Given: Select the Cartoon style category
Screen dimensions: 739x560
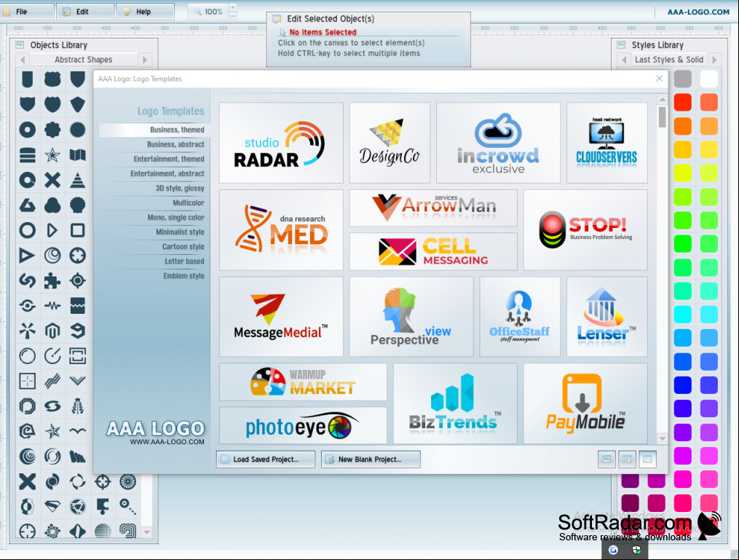Looking at the screenshot, I should pyautogui.click(x=154, y=247).
